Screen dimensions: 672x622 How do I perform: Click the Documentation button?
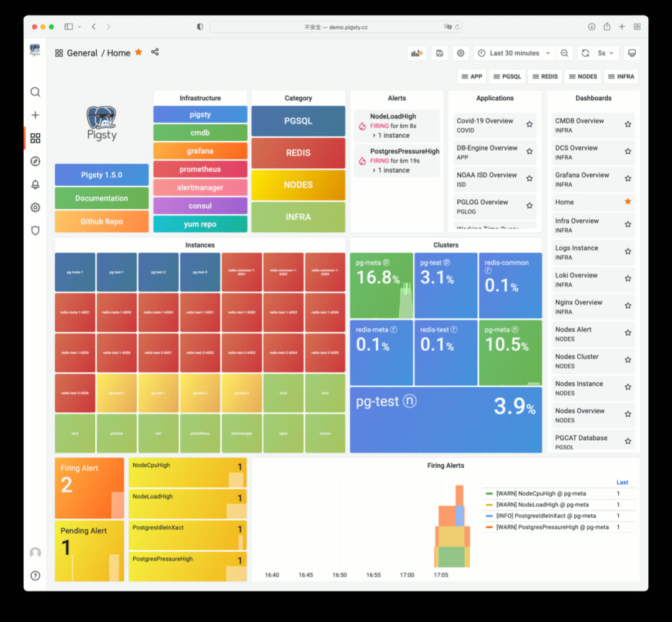pyautogui.click(x=101, y=198)
